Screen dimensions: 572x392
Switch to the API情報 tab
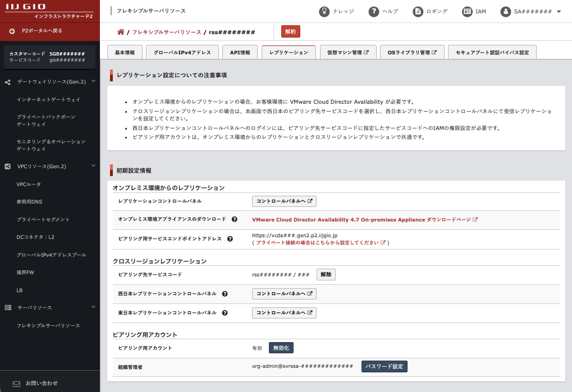click(x=240, y=53)
